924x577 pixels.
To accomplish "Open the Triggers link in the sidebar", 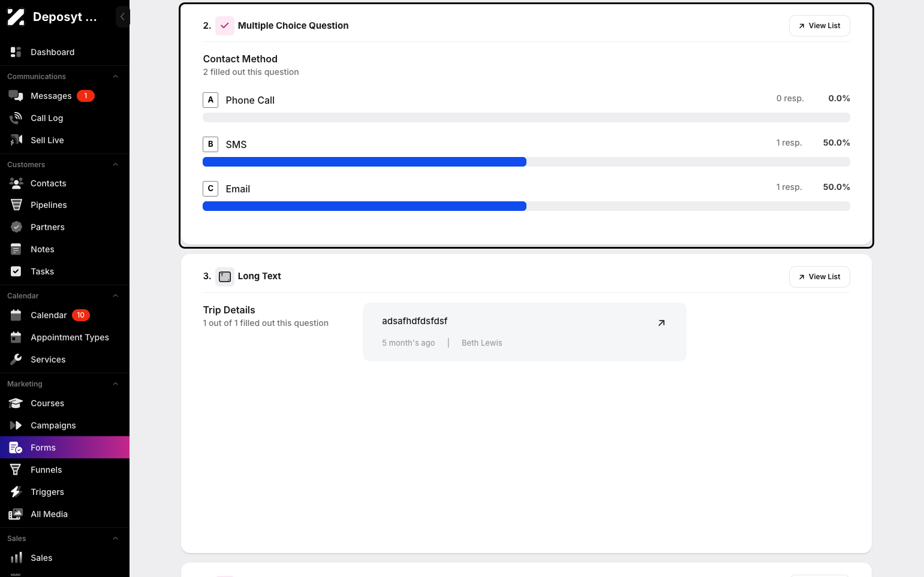I will point(65,492).
